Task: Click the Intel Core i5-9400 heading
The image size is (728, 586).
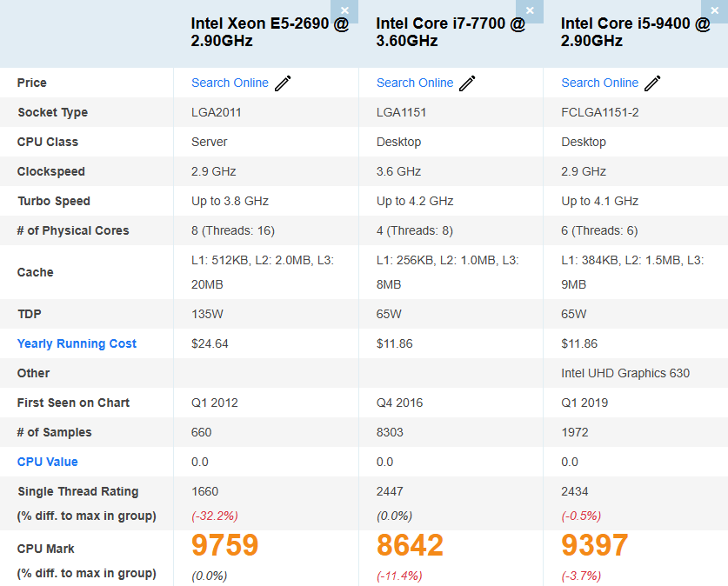Action: point(635,32)
